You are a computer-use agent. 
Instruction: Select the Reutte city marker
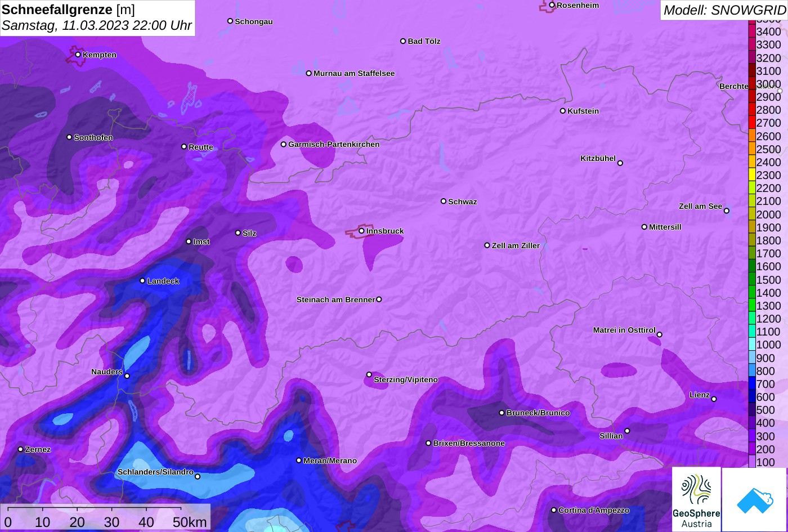coord(183,146)
